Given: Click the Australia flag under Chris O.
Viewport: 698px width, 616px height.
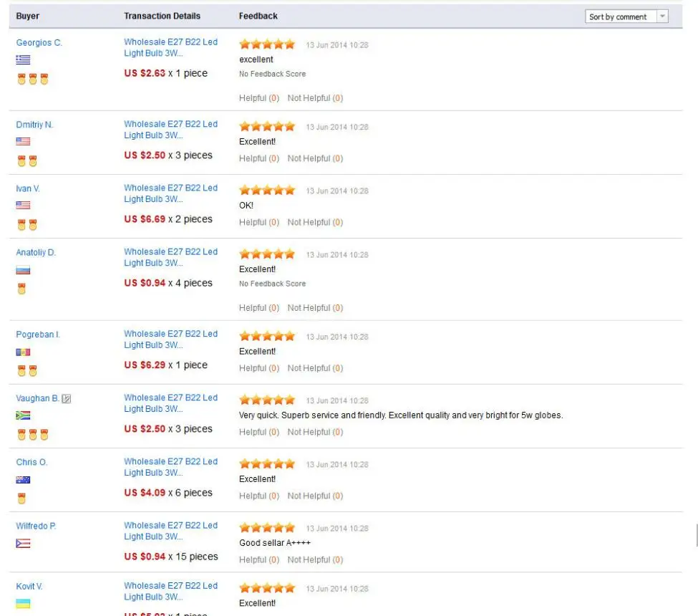Looking at the screenshot, I should coord(23,480).
